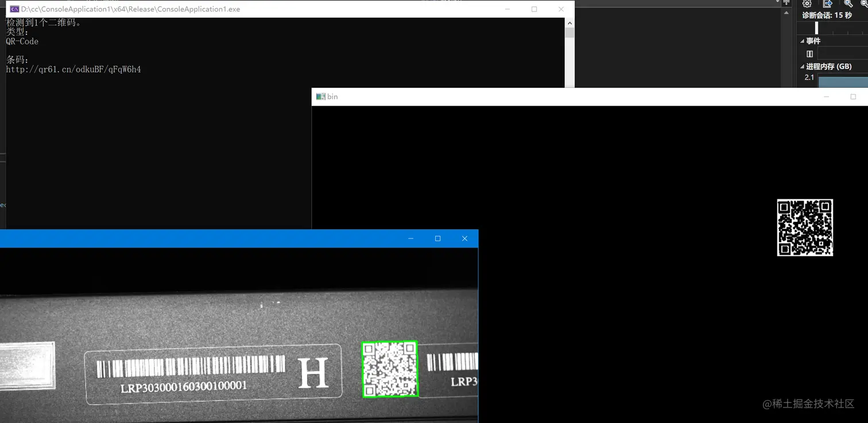The height and width of the screenshot is (423, 868).
Task: Click the green-outlined QR code in camera image
Action: 390,369
